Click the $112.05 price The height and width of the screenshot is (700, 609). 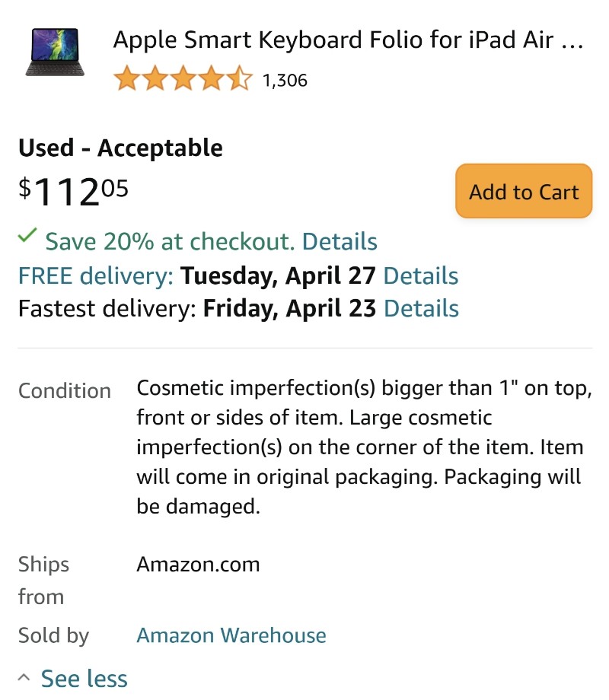pos(73,192)
